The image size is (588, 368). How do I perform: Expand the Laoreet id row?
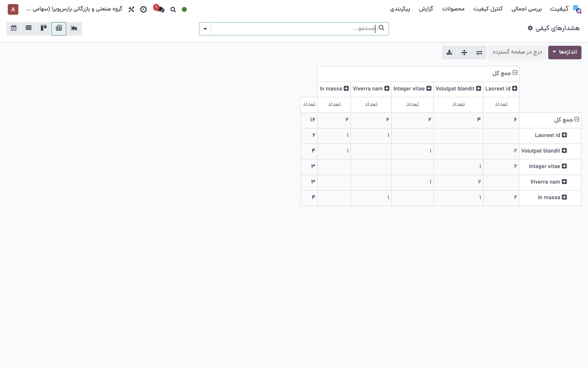point(551,135)
